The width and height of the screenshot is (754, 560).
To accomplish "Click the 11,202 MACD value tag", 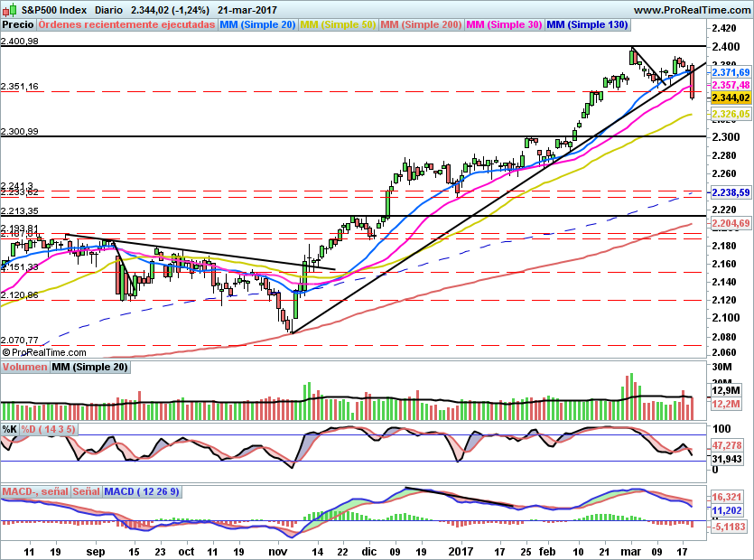I will point(727,510).
